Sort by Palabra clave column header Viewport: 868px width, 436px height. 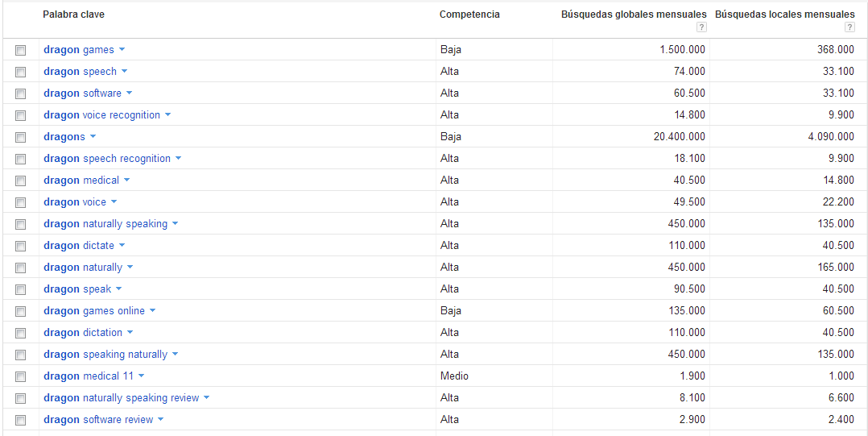point(73,15)
